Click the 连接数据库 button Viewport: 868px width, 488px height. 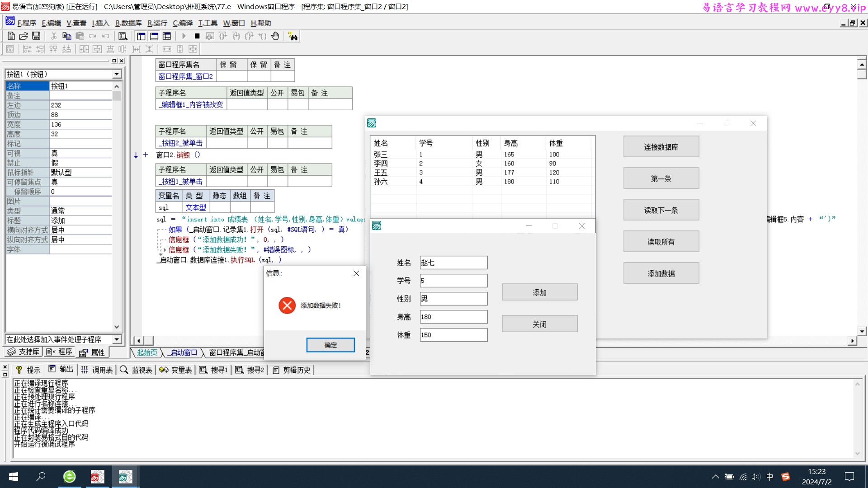tap(660, 146)
